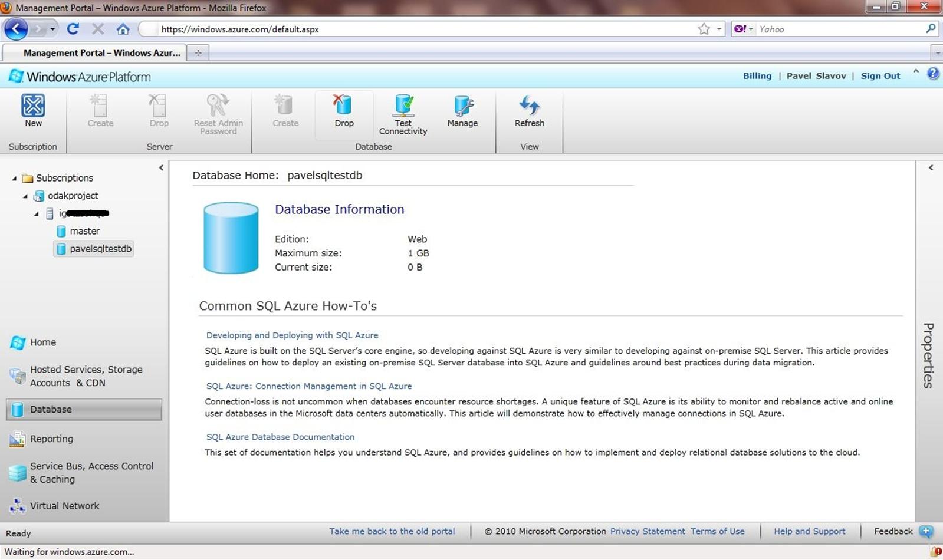Image resolution: width=943 pixels, height=560 pixels.
Task: Open Connection Management in SQL Azure article
Action: [x=309, y=386]
